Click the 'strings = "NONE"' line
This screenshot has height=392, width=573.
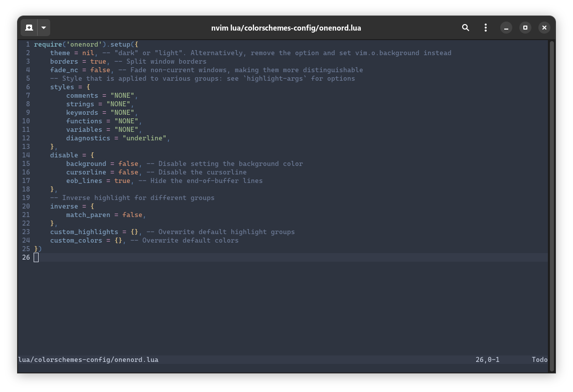point(100,104)
